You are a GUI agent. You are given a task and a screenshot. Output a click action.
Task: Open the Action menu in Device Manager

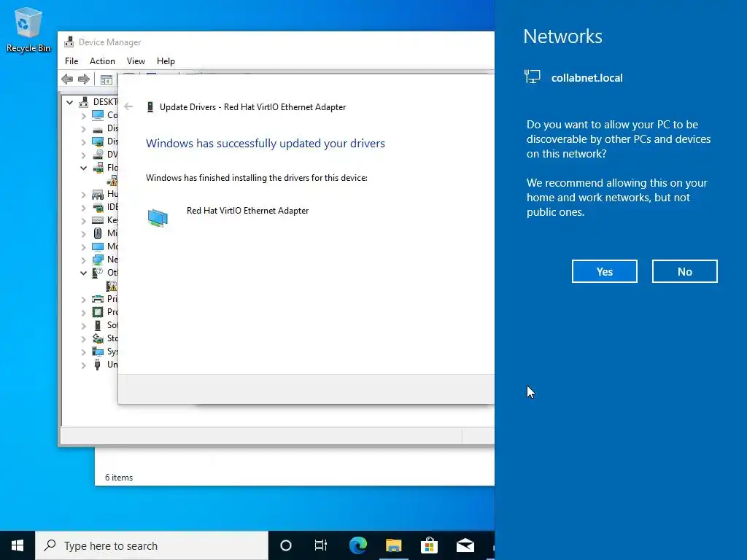pyautogui.click(x=102, y=61)
